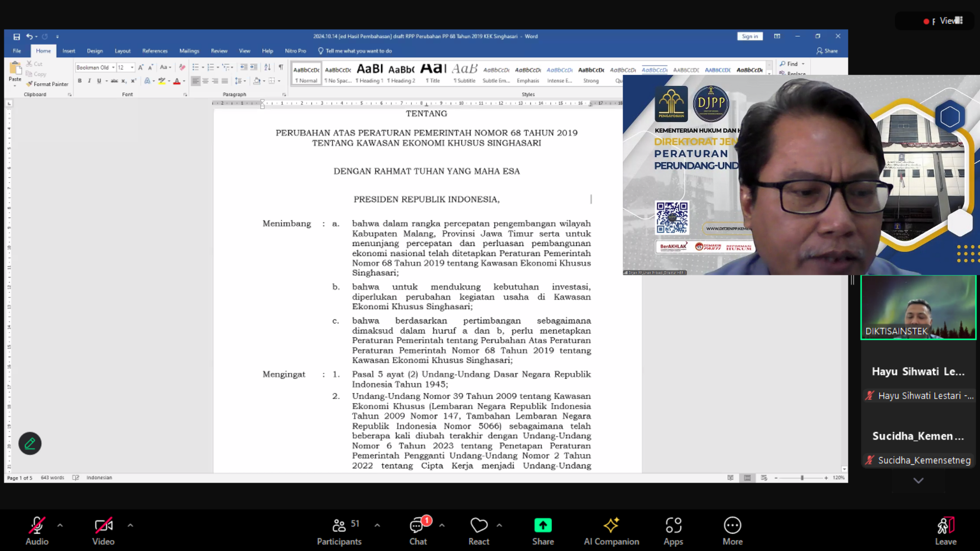Switch to the References ribbon tab
980x551 pixels.
pyautogui.click(x=155, y=51)
